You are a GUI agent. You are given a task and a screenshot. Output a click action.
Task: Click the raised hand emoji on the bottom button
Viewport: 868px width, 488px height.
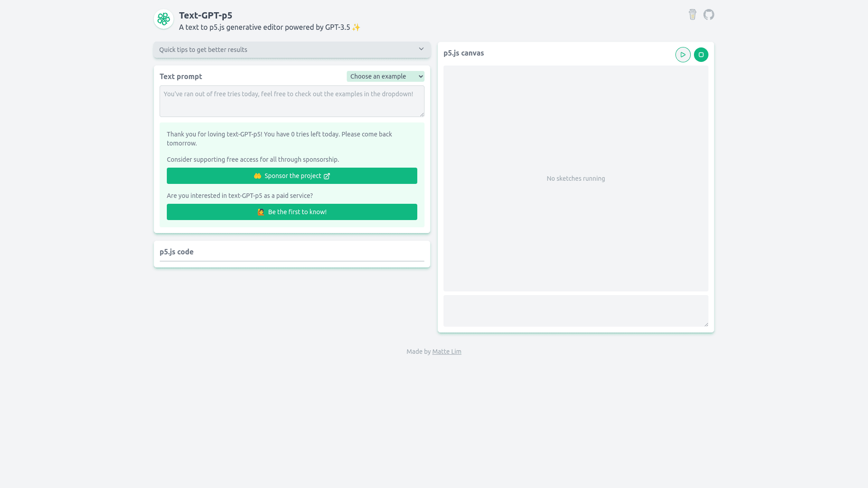tap(261, 212)
